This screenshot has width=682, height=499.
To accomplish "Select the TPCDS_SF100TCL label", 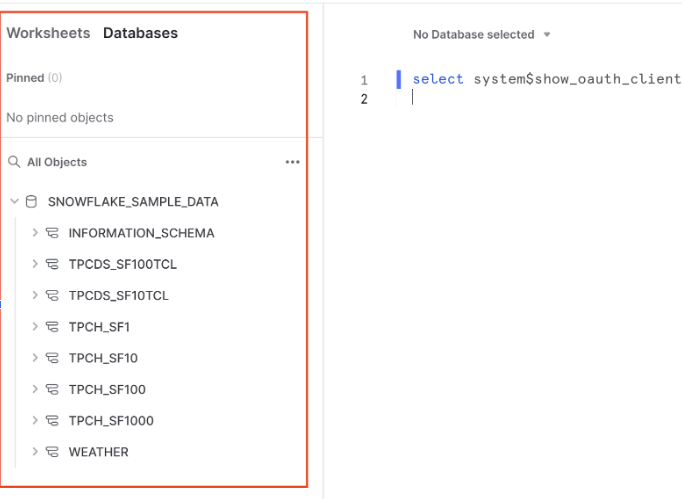I will point(123,265).
